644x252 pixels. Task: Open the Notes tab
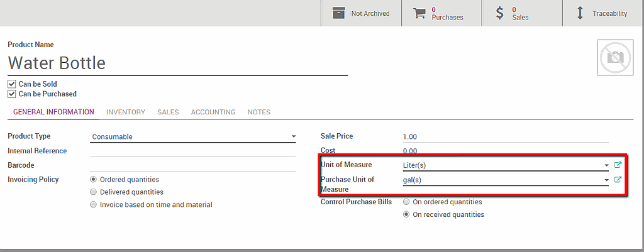pyautogui.click(x=258, y=112)
